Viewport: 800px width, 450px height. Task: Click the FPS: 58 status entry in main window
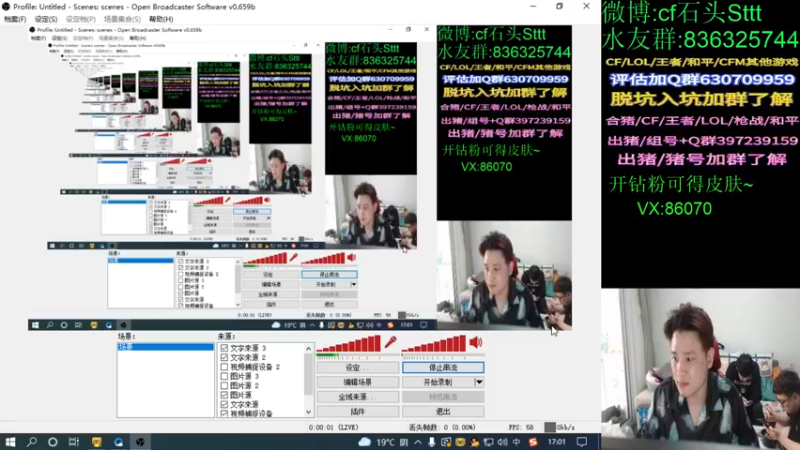tap(521, 428)
